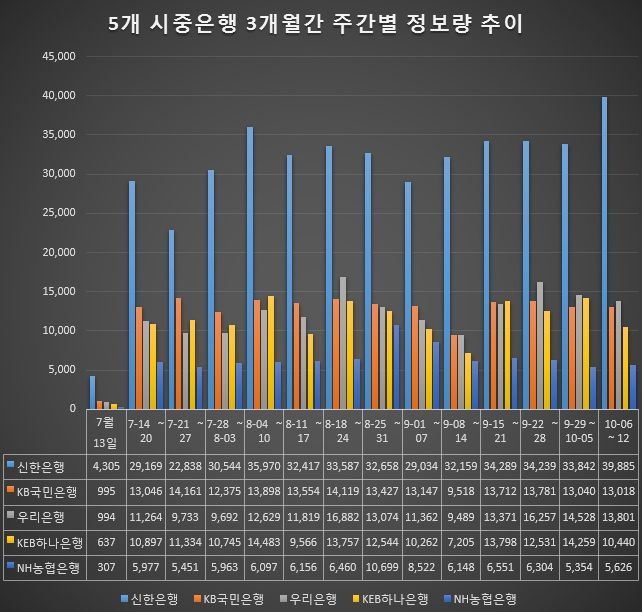The width and height of the screenshot is (642, 612).
Task: Select the 39,885 cell in the table
Action: [x=618, y=464]
